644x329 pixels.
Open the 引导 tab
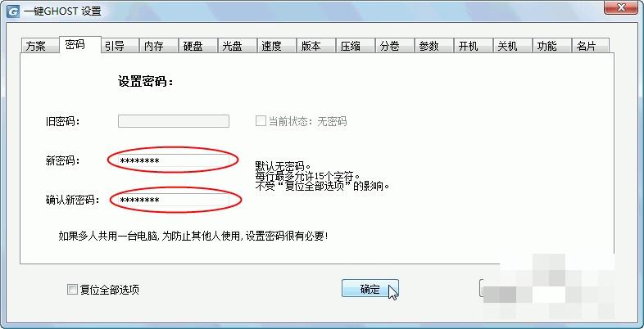point(119,46)
